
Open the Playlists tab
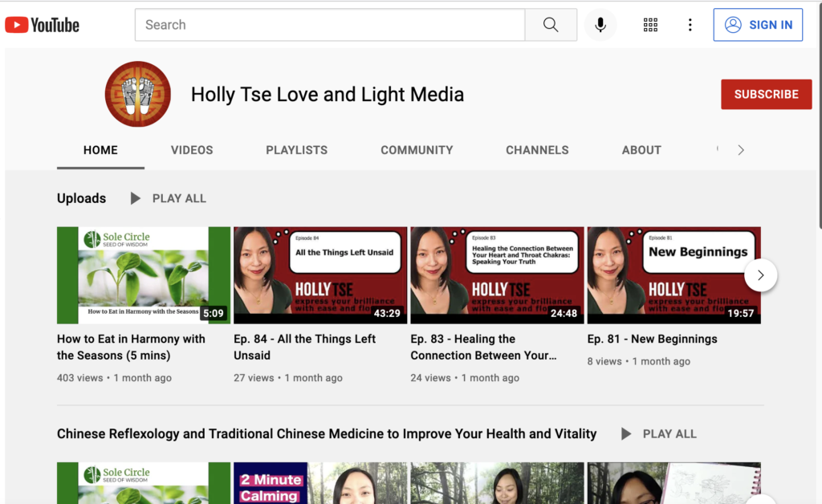point(296,150)
